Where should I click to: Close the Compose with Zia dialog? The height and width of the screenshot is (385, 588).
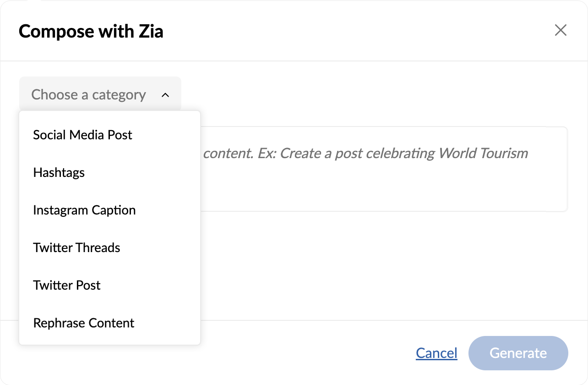[561, 31]
